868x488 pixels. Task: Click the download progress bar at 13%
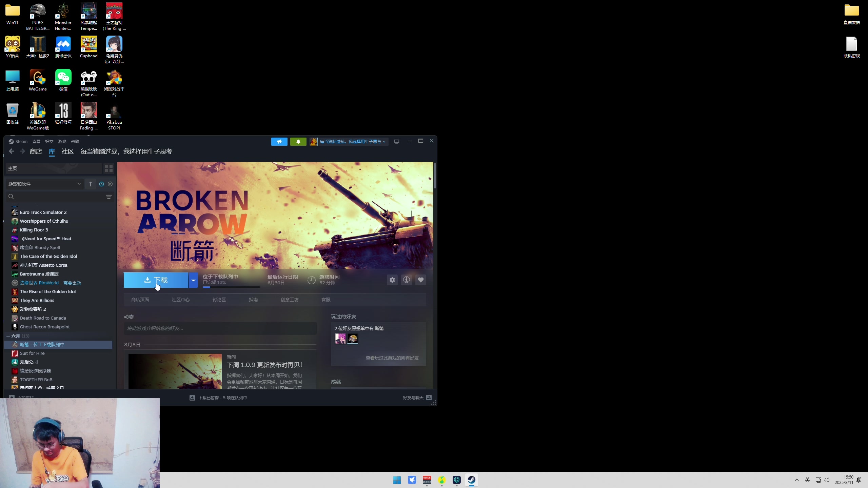232,287
